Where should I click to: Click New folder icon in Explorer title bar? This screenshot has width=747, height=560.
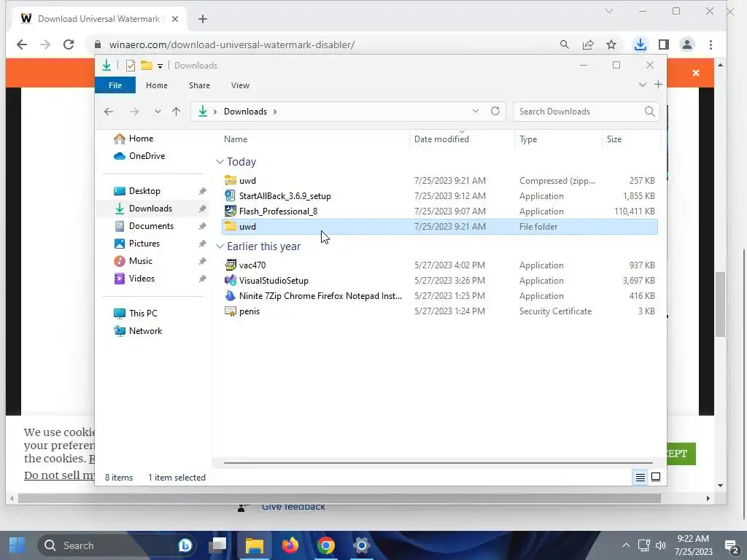[146, 66]
